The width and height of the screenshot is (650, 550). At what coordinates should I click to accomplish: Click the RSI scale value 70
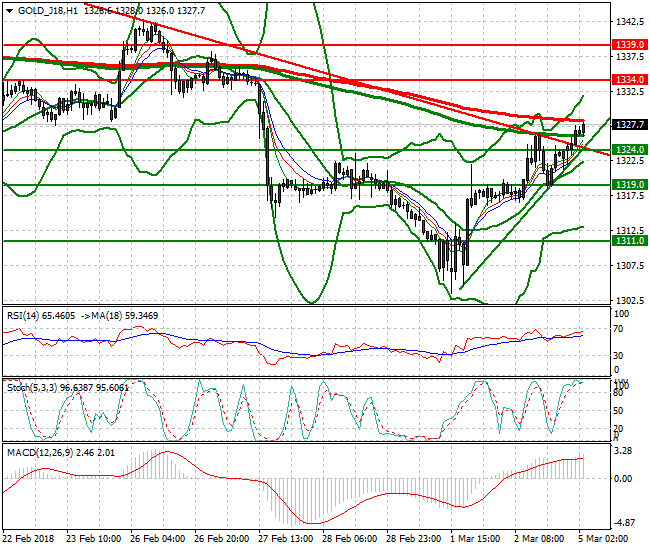click(x=618, y=329)
